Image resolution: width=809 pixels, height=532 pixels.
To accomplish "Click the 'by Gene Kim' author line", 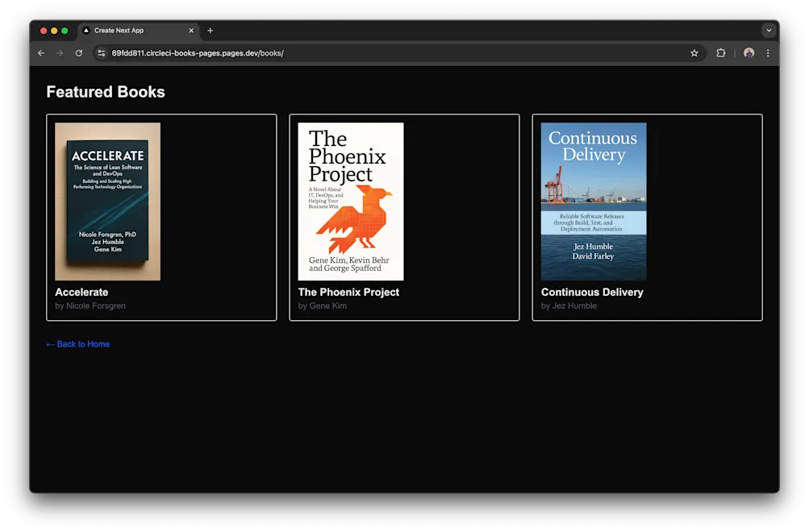I will click(x=323, y=305).
